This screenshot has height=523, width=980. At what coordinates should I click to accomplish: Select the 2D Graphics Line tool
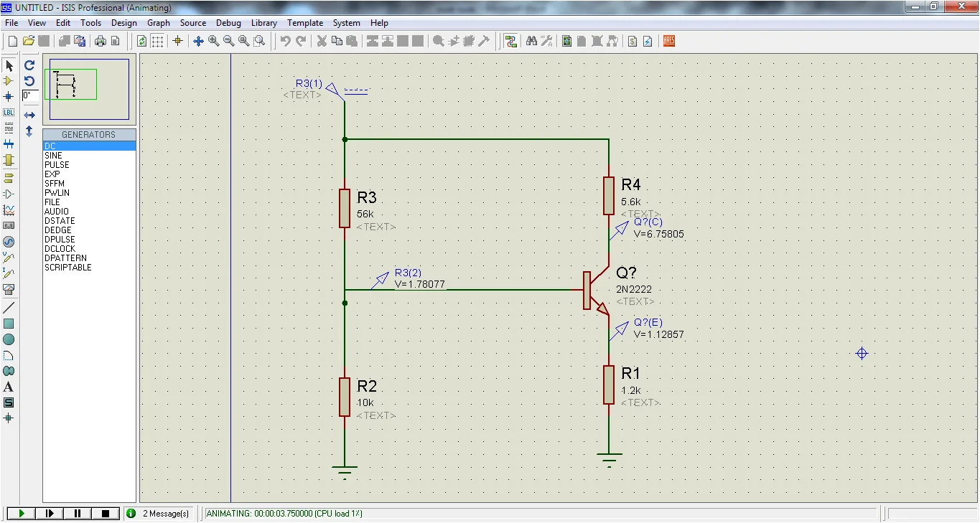[9, 307]
